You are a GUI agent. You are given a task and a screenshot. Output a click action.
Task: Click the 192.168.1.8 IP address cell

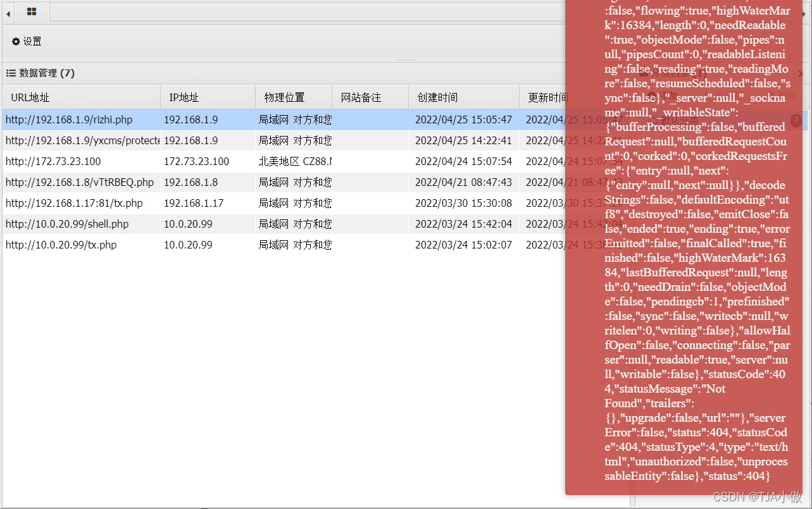click(208, 182)
